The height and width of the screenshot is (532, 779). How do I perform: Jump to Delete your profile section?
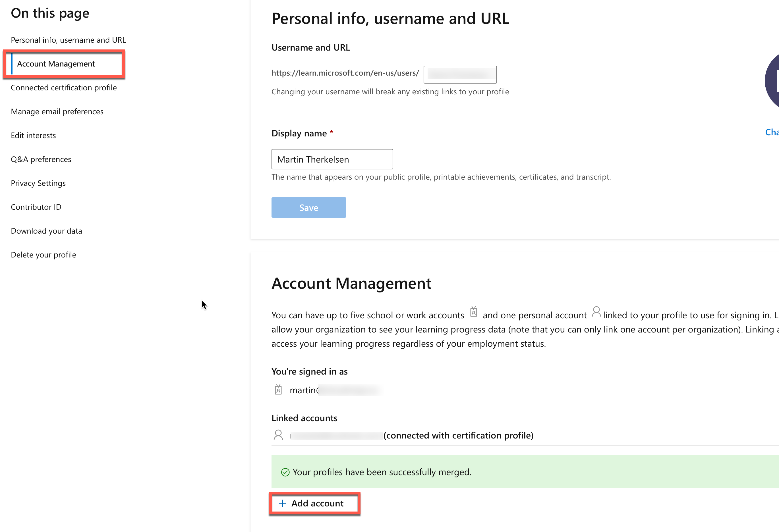43,255
